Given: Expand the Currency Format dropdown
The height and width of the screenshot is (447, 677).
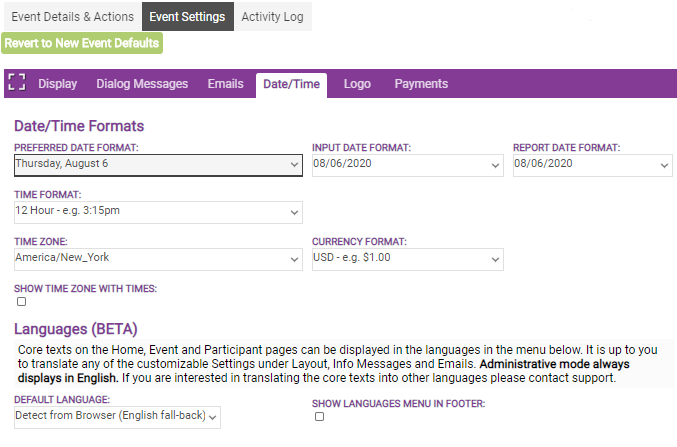Looking at the screenshot, I should pyautogui.click(x=406, y=259).
